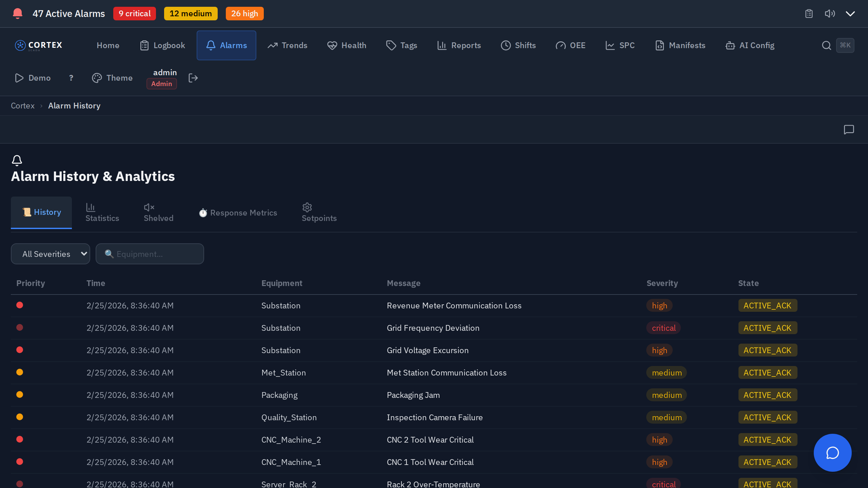The height and width of the screenshot is (488, 868).
Task: Toggle the logbook clipboard icon in the top bar
Action: pyautogui.click(x=809, y=14)
